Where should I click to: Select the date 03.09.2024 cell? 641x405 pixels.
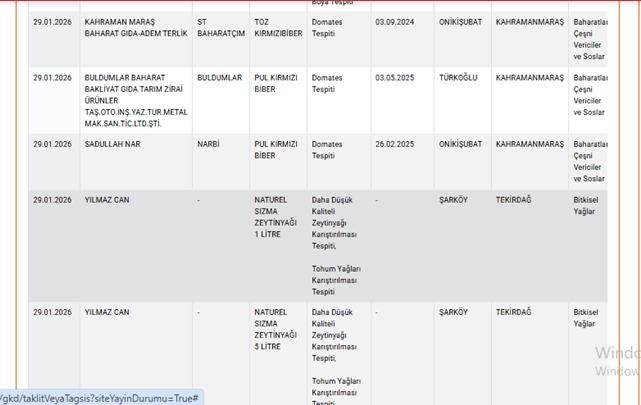tap(394, 21)
